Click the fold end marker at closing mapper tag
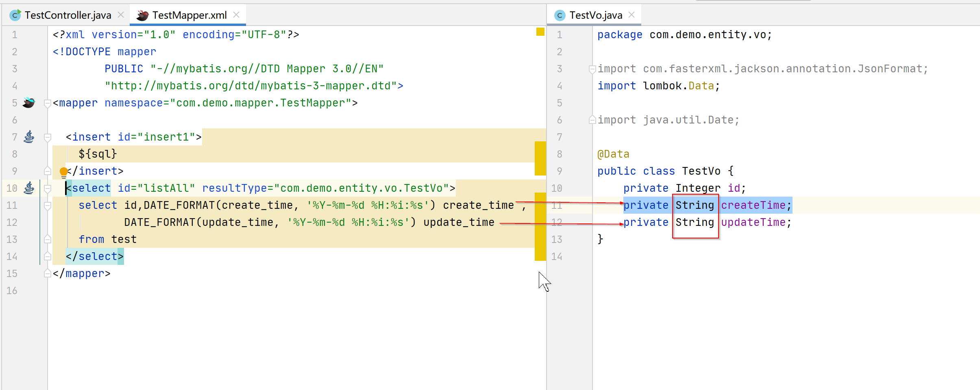The width and height of the screenshot is (980, 390). click(47, 273)
